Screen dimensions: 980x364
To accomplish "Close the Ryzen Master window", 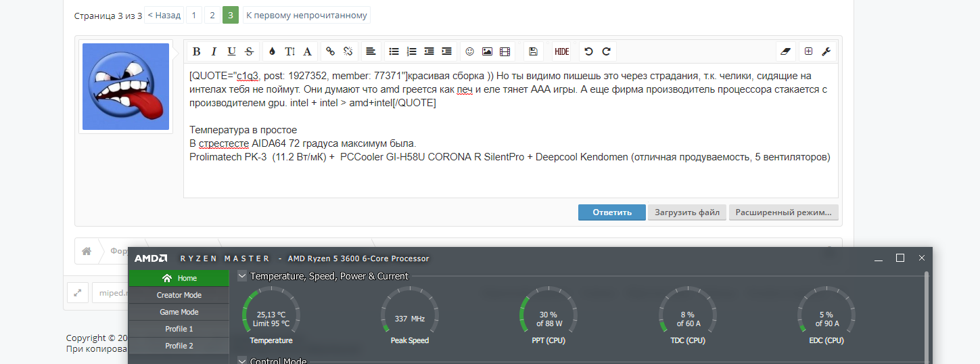I will (x=921, y=258).
